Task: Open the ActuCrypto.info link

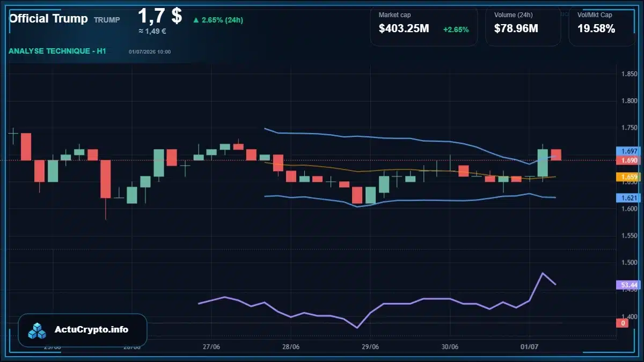Action: [x=92, y=330]
